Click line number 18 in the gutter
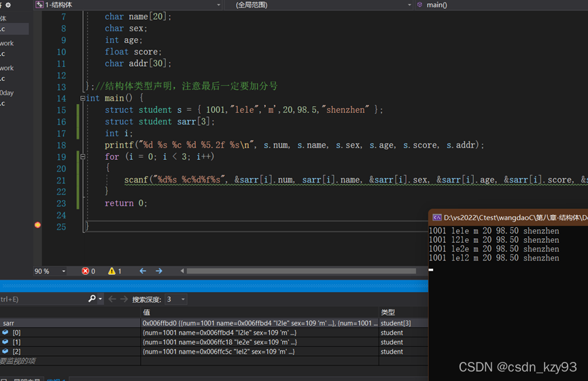Image resolution: width=588 pixels, height=381 pixels. tap(61, 146)
